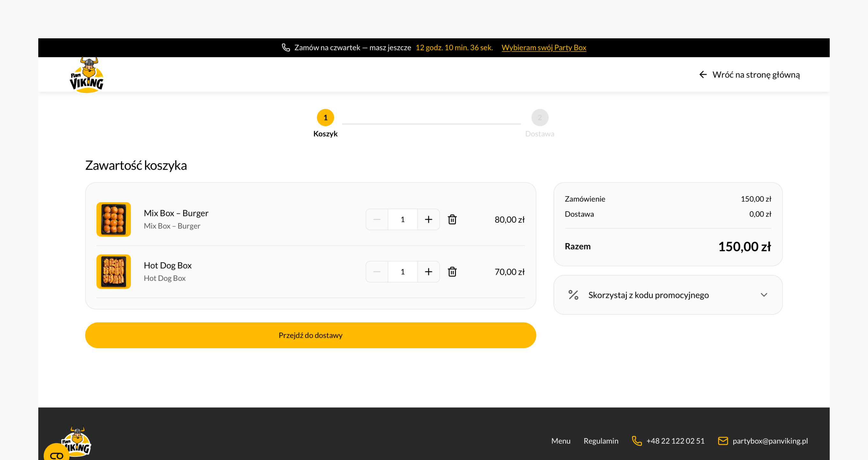The height and width of the screenshot is (460, 868).
Task: Click the 80,00 zł item price
Action: click(x=510, y=219)
